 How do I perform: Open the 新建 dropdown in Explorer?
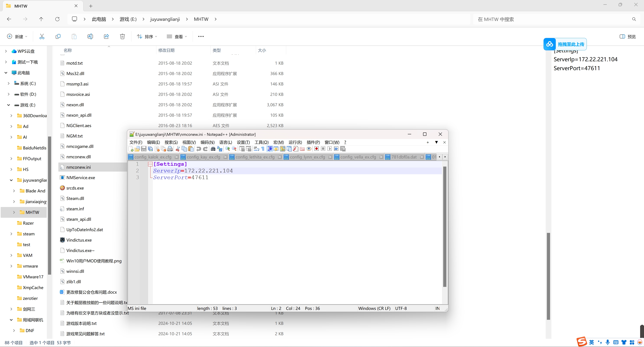[17, 37]
